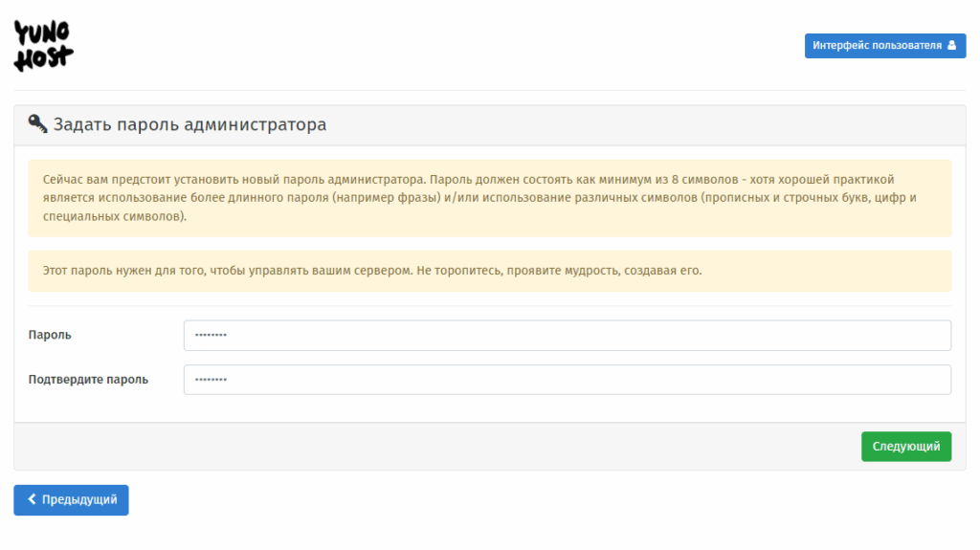Click the Подтвердите пароль field label
This screenshot has width=980, height=550.
click(88, 380)
